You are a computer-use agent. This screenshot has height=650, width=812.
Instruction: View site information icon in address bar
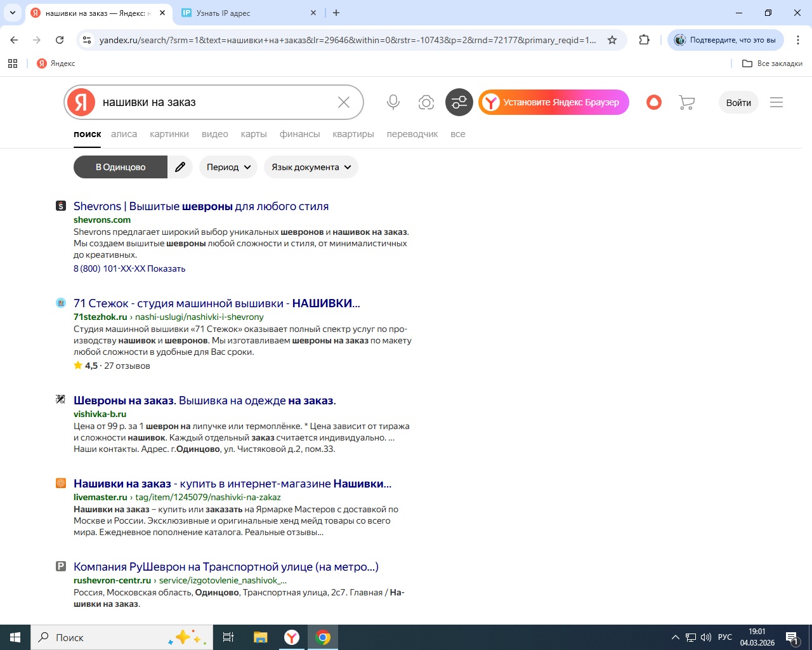click(x=88, y=40)
